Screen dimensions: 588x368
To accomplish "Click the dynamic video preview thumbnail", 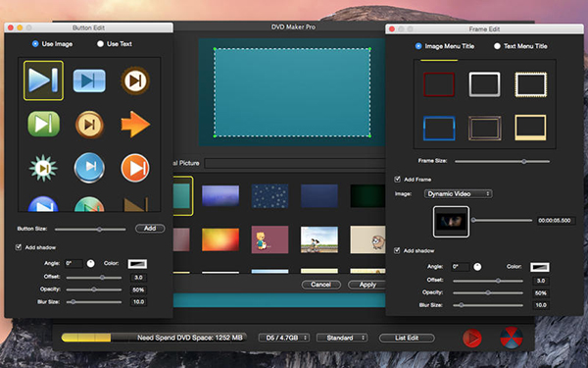I will (x=451, y=222).
